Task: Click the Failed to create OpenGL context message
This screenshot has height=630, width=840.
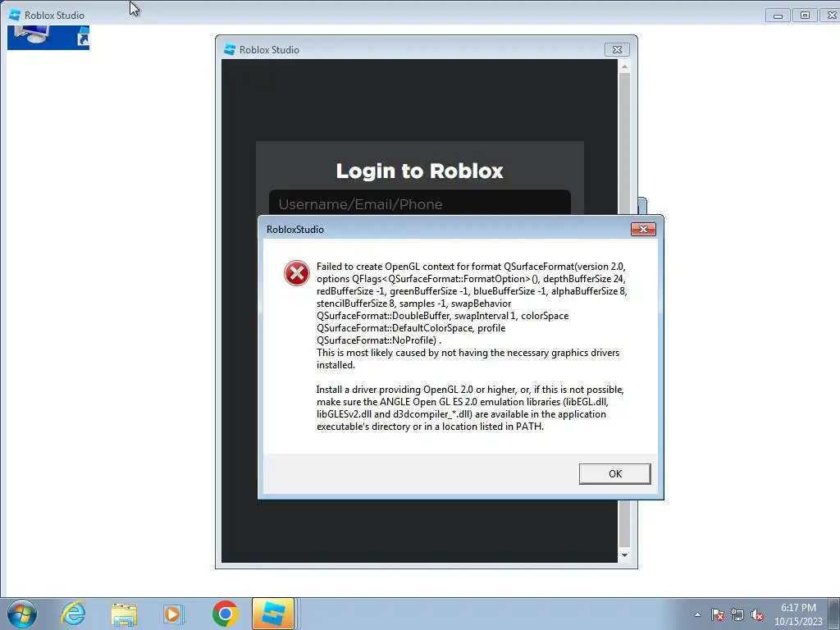Action: click(472, 316)
